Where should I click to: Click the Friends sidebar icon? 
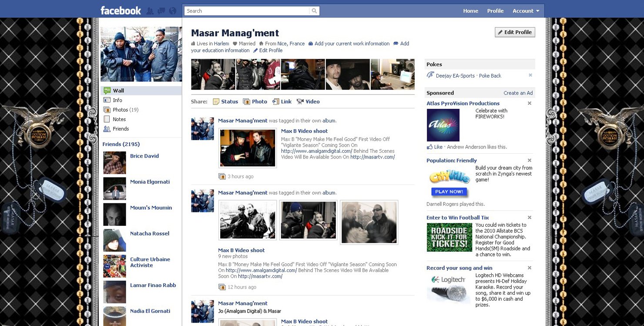pyautogui.click(x=107, y=129)
